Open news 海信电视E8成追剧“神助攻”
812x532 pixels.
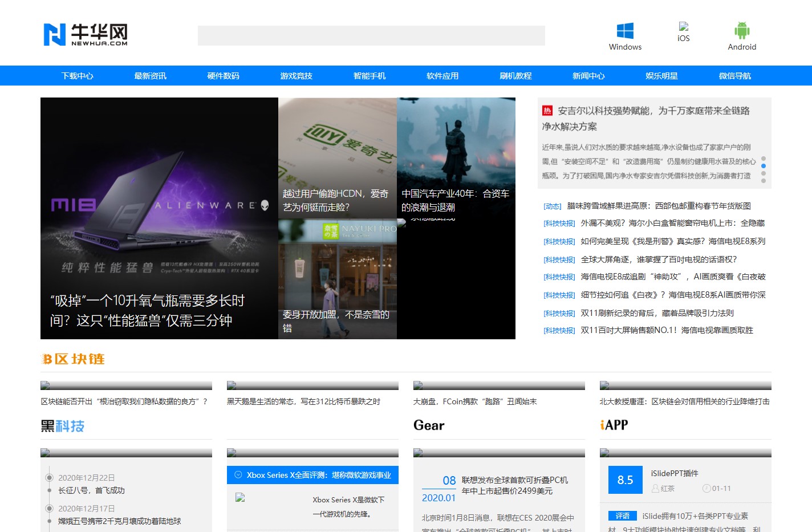[x=673, y=277]
